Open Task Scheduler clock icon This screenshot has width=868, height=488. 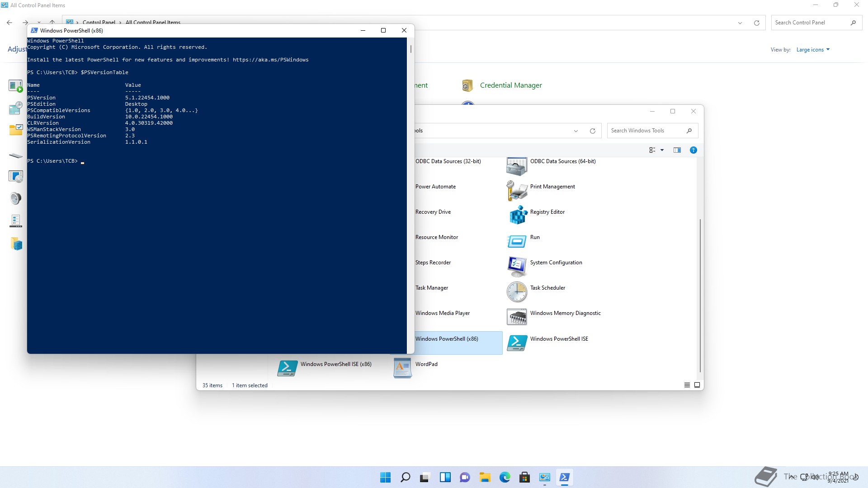(517, 292)
